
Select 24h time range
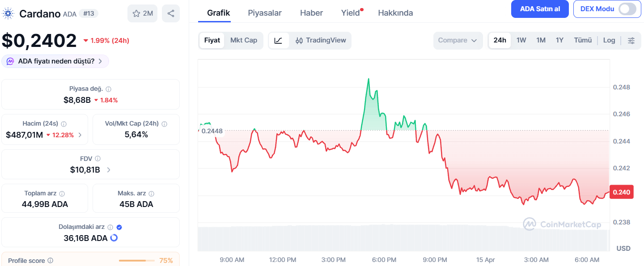pyautogui.click(x=500, y=40)
